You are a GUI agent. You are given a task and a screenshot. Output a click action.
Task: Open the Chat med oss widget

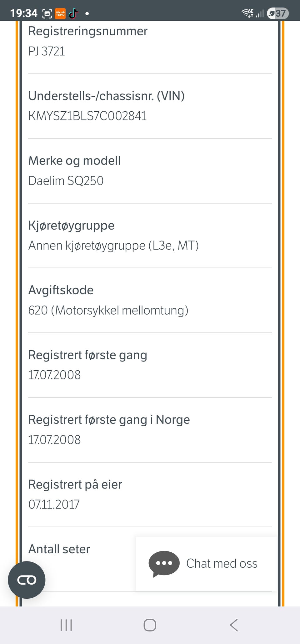point(207,564)
